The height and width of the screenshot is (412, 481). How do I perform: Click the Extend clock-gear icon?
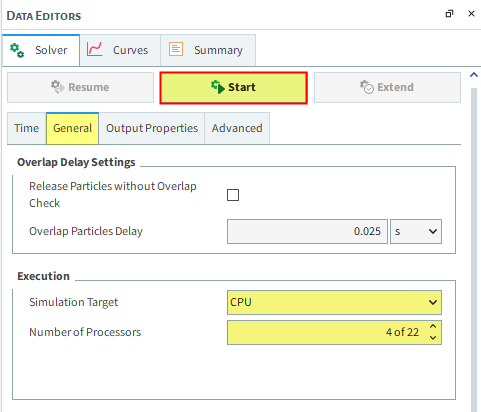[367, 87]
